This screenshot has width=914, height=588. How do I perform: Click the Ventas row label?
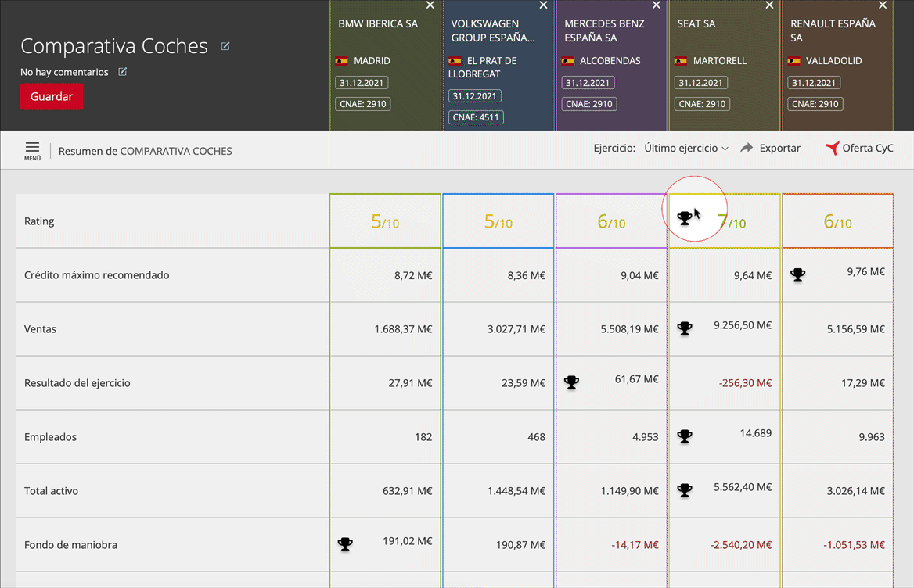[40, 329]
